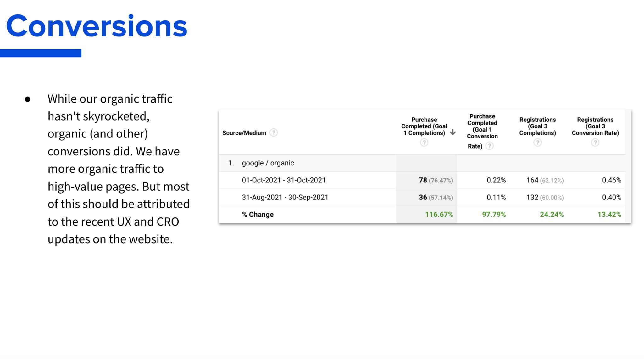The image size is (644, 359).
Task: Click the Source/Medium column header
Action: pyautogui.click(x=244, y=133)
